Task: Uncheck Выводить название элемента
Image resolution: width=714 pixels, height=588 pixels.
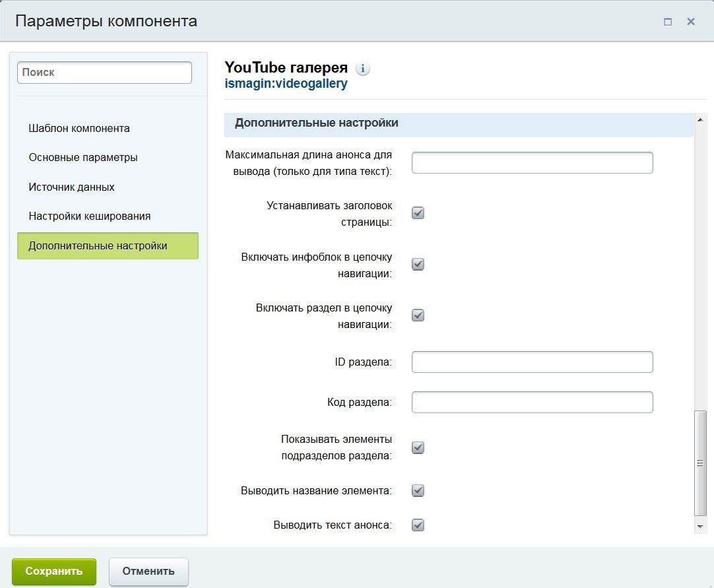Action: click(418, 490)
